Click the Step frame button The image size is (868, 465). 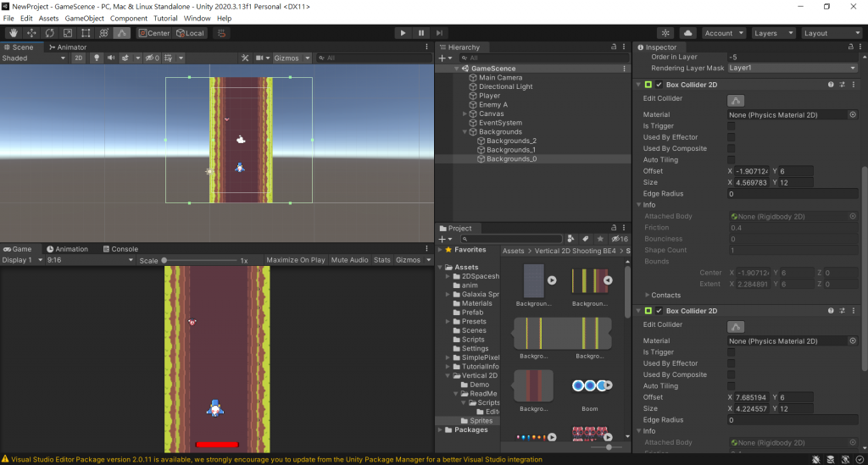click(x=439, y=33)
